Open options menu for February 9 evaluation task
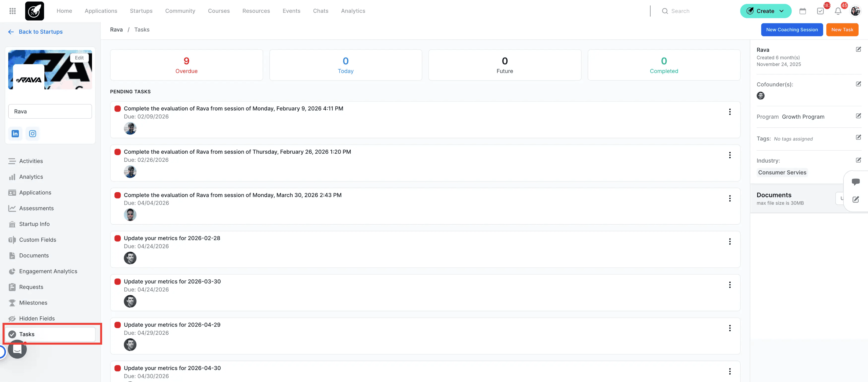Screen dimensions: 868x382 click(x=730, y=112)
